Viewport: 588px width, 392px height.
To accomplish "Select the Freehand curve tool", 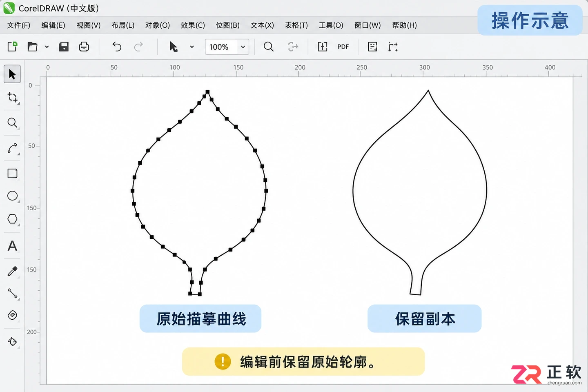I will pos(13,148).
